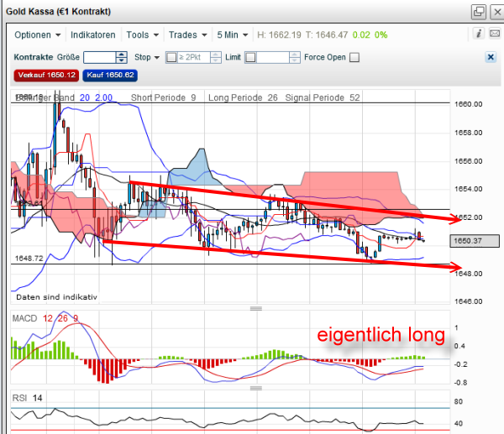Enable the Limit checkbox
The width and height of the screenshot is (504, 434).
[x=250, y=57]
